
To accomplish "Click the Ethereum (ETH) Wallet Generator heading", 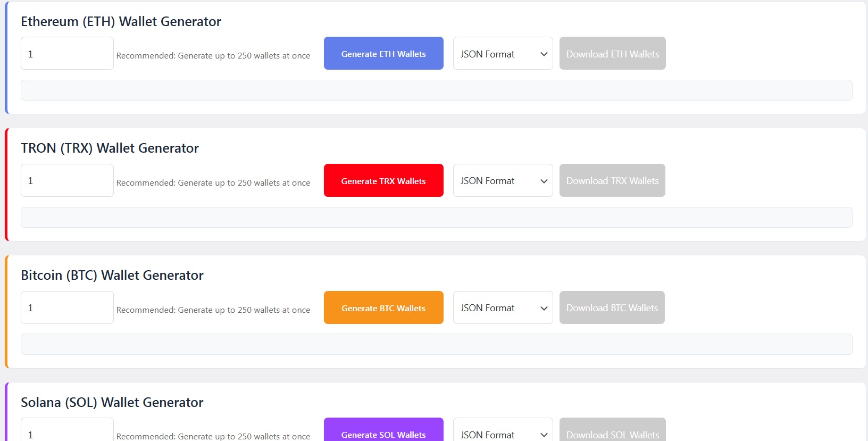I will 121,21.
